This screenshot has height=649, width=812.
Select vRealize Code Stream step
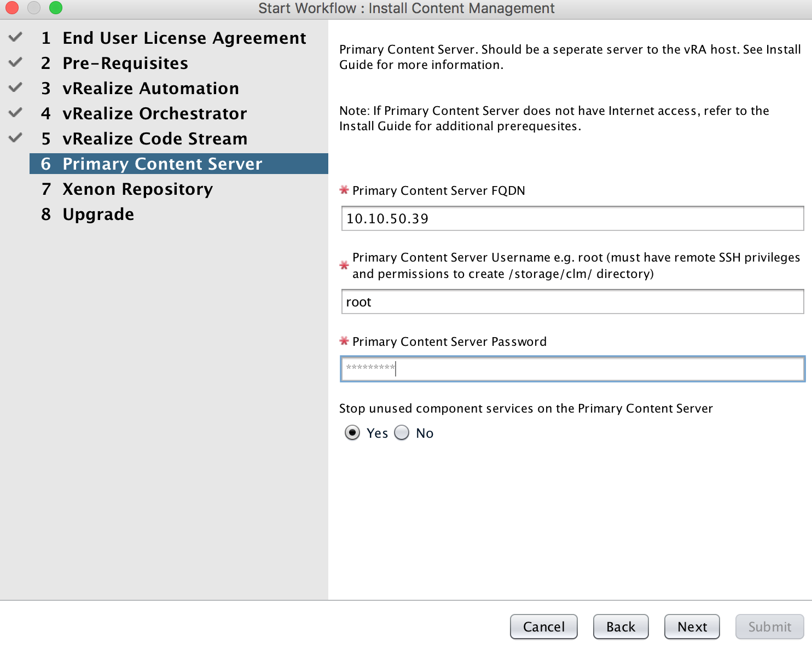tap(155, 139)
